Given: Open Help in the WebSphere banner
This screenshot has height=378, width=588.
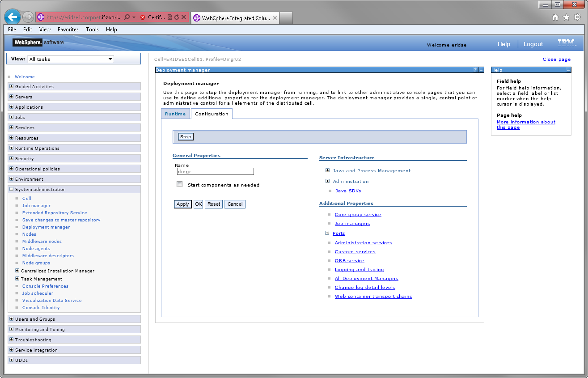Looking at the screenshot, I should pos(504,44).
